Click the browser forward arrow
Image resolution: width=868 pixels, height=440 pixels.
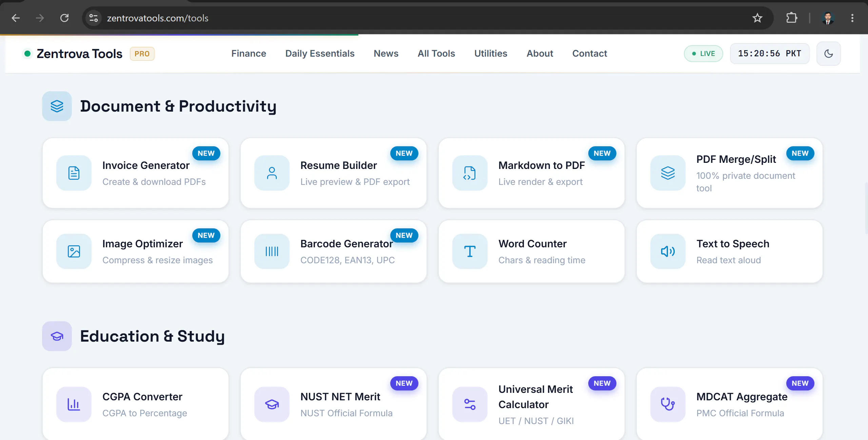pos(40,18)
